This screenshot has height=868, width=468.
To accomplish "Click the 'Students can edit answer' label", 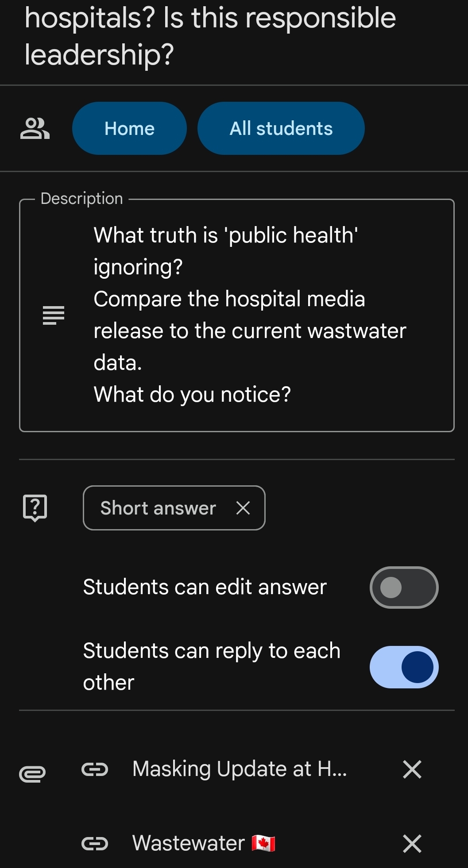I will click(205, 588).
